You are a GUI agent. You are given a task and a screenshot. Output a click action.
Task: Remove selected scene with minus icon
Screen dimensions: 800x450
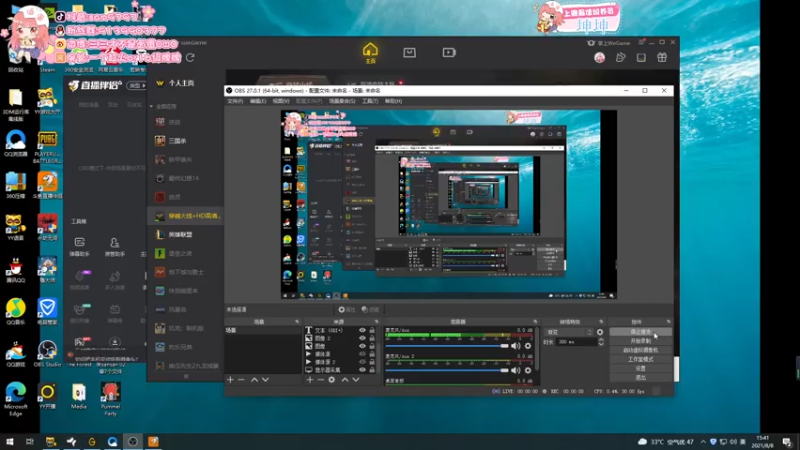(241, 380)
